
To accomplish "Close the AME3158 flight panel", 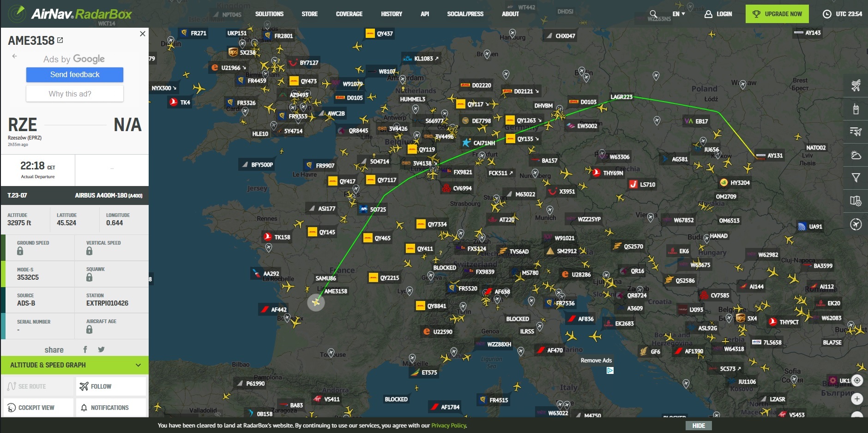I will click(142, 34).
